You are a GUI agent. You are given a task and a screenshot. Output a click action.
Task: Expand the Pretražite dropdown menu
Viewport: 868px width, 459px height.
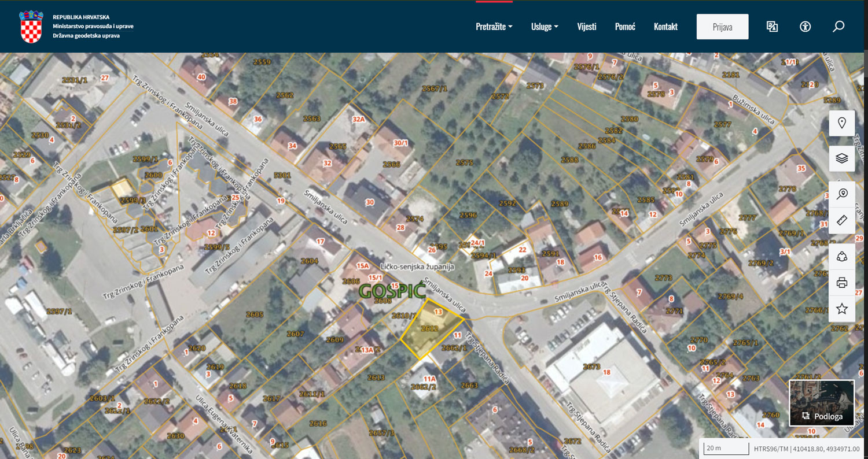click(494, 27)
